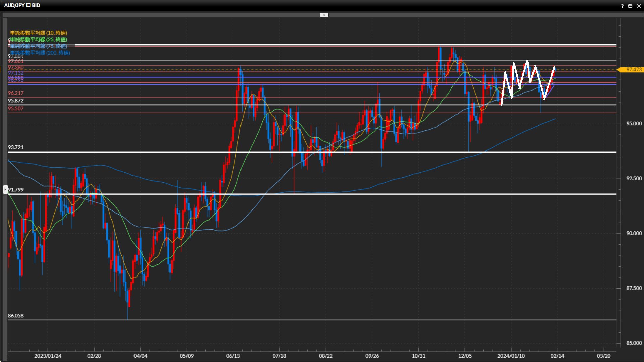Select the 93.721 horizontal line label
This screenshot has width=644, height=362.
pyautogui.click(x=16, y=147)
